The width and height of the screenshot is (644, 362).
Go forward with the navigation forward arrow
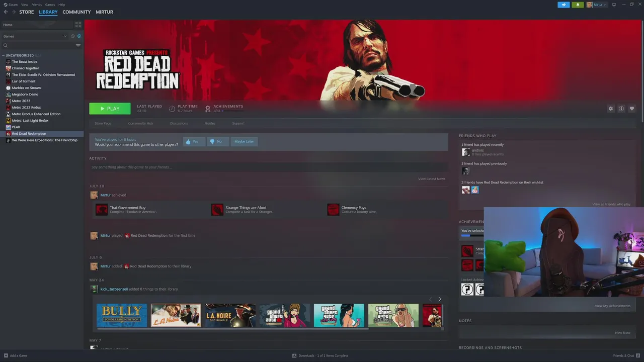pyautogui.click(x=13, y=12)
